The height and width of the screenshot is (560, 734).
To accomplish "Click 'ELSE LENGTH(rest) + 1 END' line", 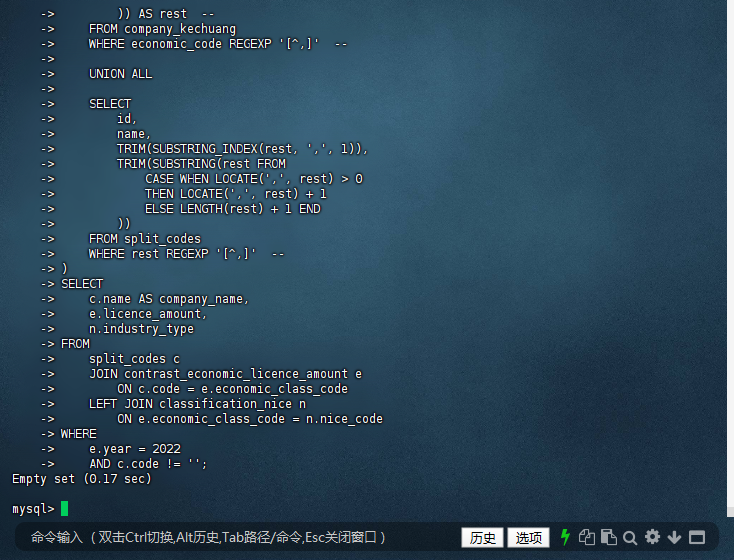I will [x=233, y=209].
